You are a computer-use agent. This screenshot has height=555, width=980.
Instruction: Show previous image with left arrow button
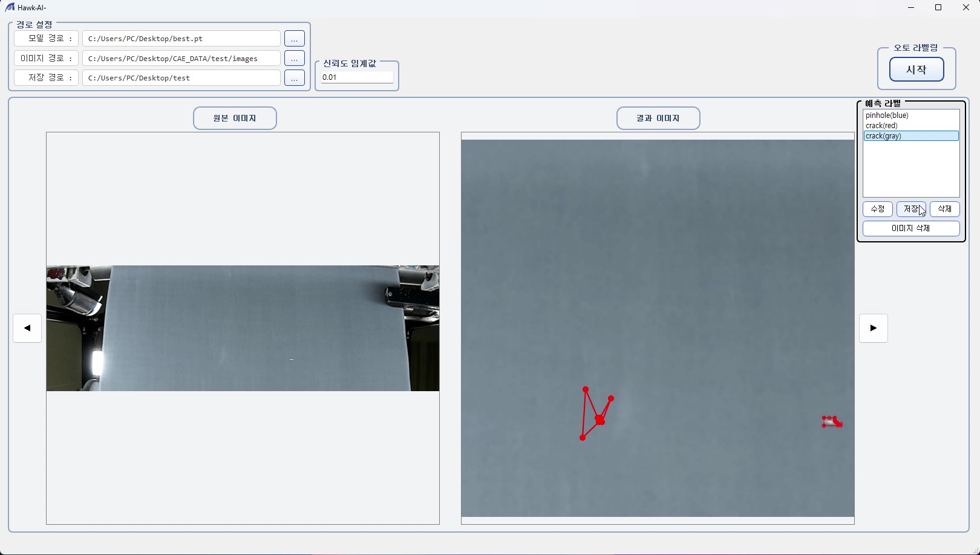(27, 328)
